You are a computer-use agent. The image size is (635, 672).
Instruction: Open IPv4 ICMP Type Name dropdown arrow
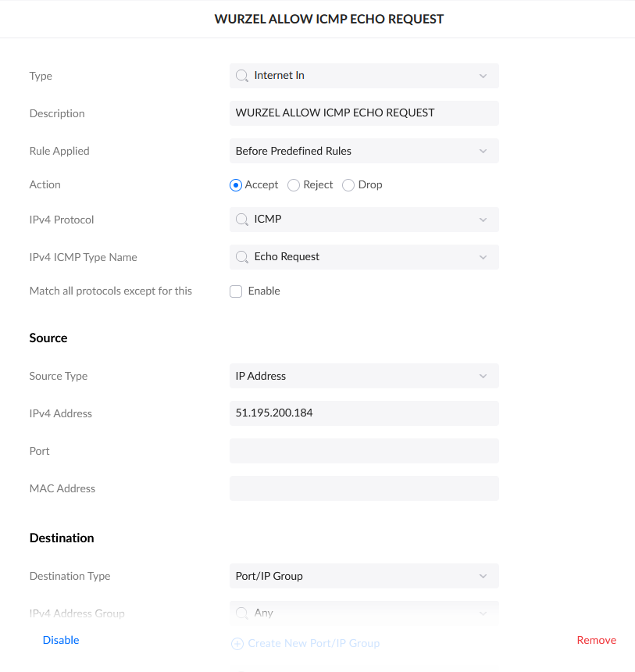coord(482,257)
